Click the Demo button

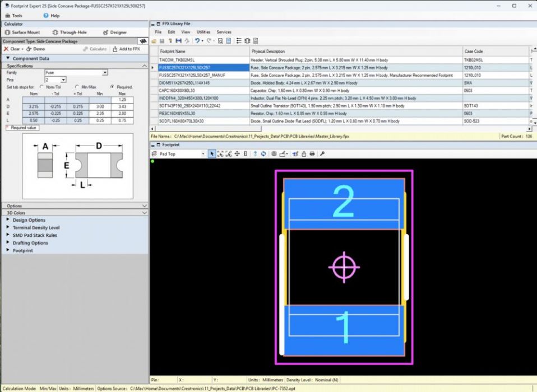[x=36, y=49]
